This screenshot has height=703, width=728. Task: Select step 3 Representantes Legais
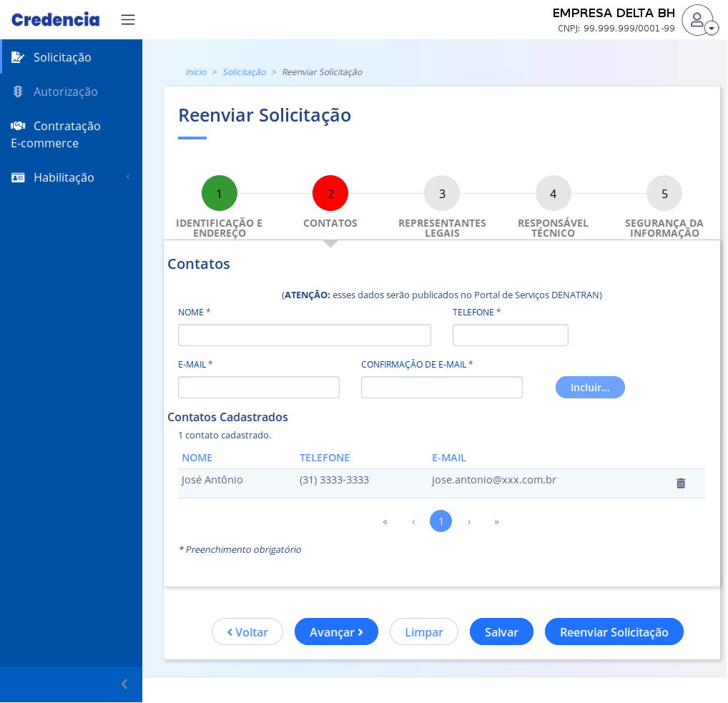442,194
